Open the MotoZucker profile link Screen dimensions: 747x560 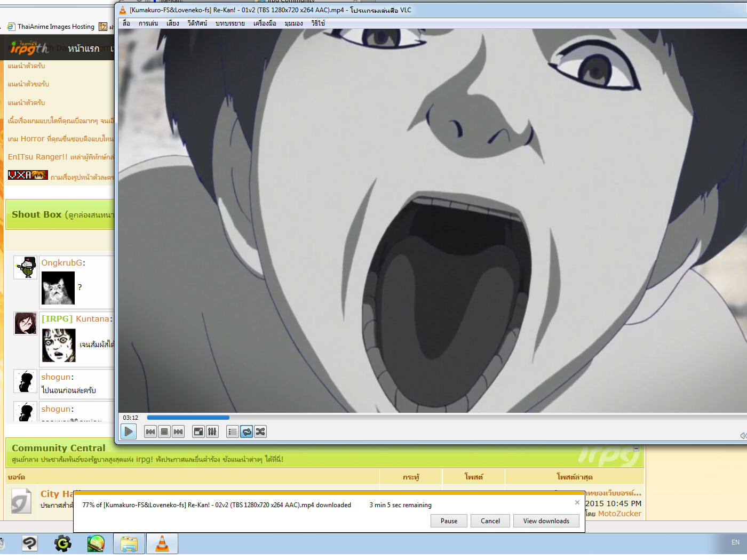pos(619,514)
